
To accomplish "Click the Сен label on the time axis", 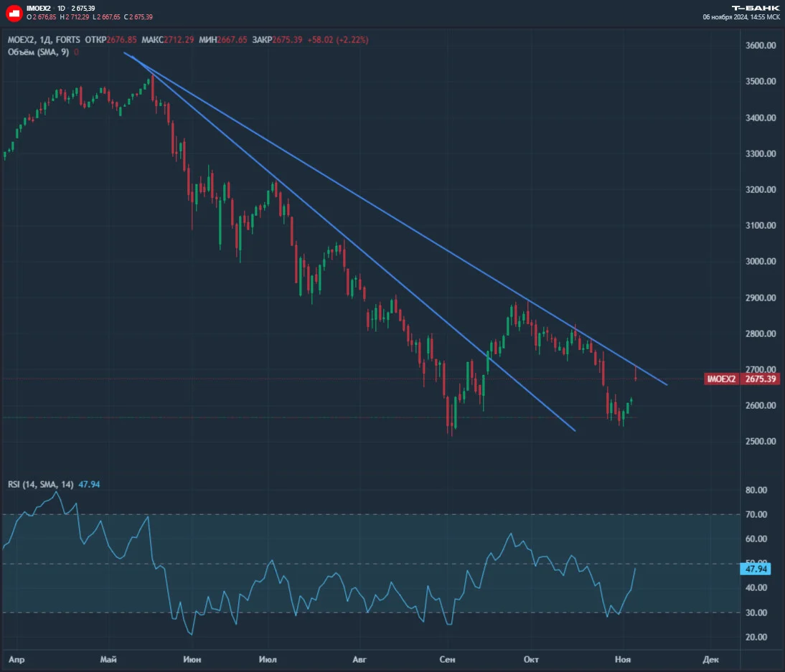I will tap(447, 660).
